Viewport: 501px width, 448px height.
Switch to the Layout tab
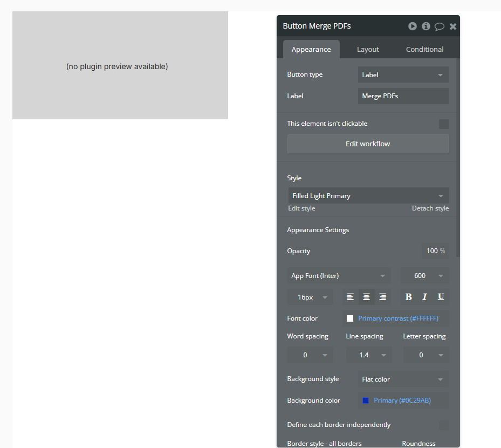pyautogui.click(x=368, y=49)
